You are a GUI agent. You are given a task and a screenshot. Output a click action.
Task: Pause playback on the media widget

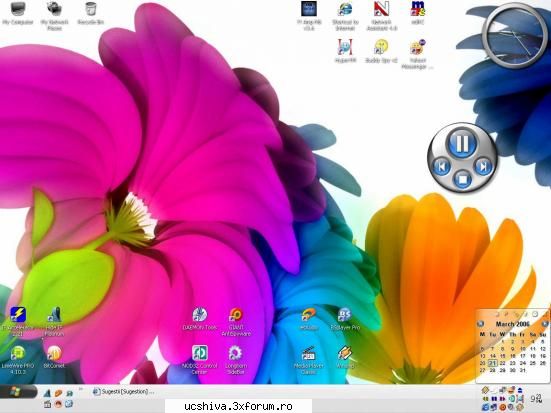pyautogui.click(x=461, y=143)
